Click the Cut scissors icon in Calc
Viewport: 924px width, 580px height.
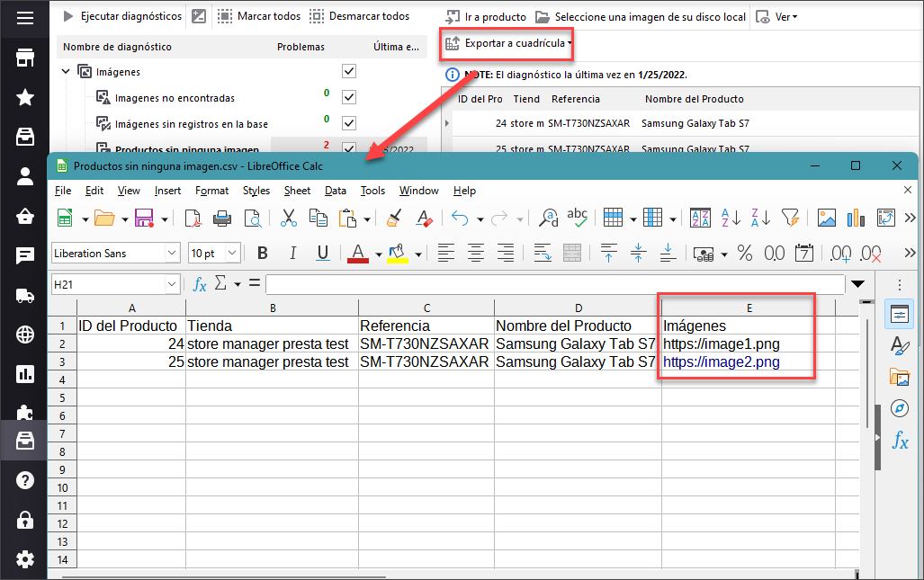click(x=289, y=218)
